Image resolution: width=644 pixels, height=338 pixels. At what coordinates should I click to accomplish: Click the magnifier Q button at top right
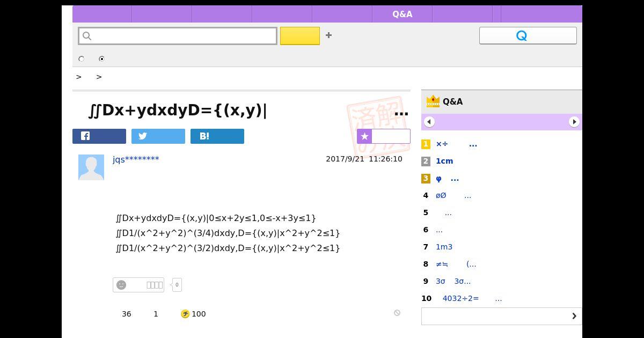(x=528, y=35)
